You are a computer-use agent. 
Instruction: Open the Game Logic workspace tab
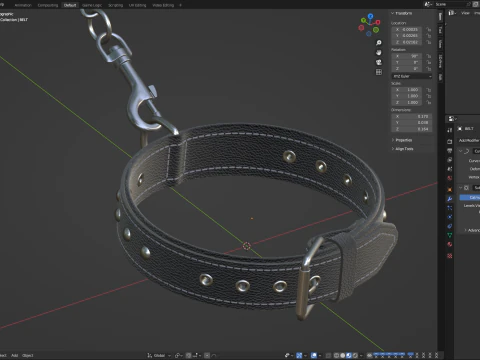(x=92, y=5)
